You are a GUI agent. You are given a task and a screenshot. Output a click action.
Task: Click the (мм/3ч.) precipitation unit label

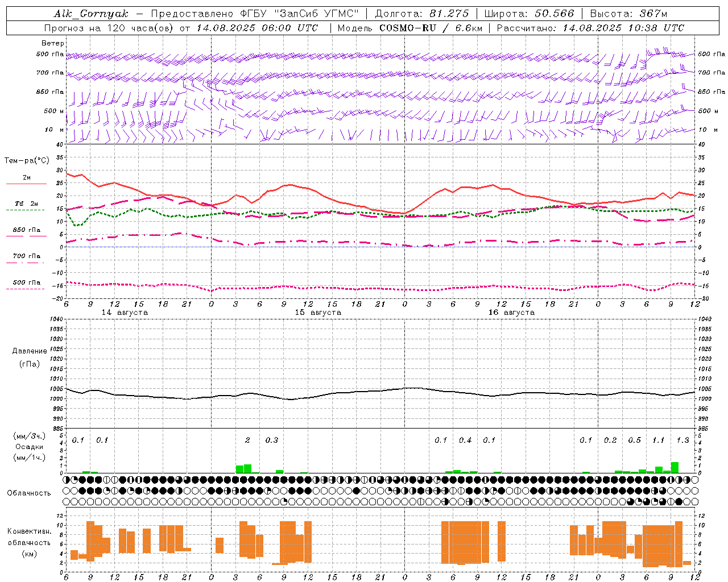tap(30, 436)
